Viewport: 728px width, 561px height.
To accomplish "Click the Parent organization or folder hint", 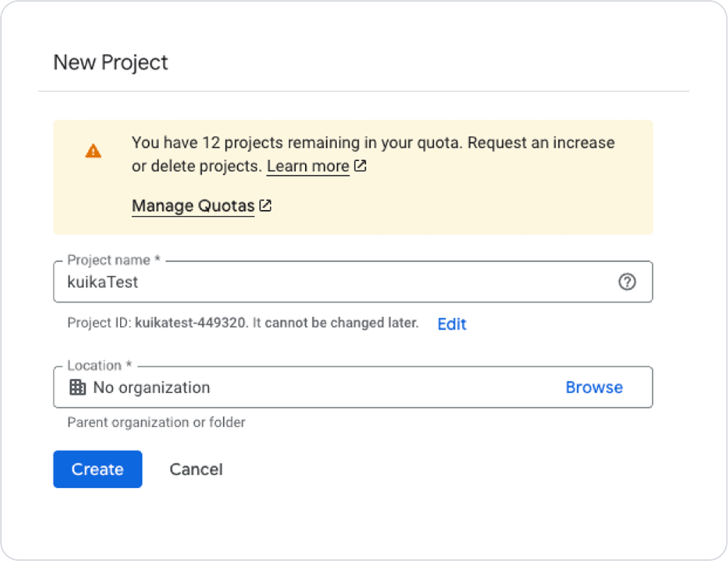I will pyautogui.click(x=156, y=422).
